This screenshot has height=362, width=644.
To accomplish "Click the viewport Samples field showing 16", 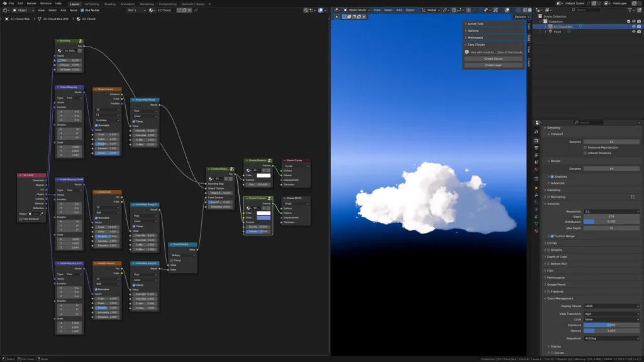I will tap(611, 142).
